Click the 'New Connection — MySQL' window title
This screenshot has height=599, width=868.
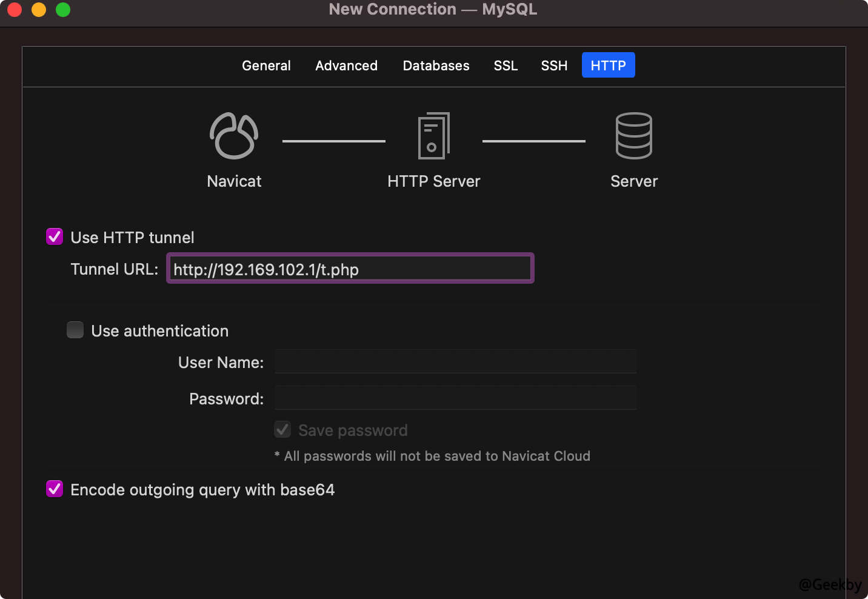[x=433, y=10]
